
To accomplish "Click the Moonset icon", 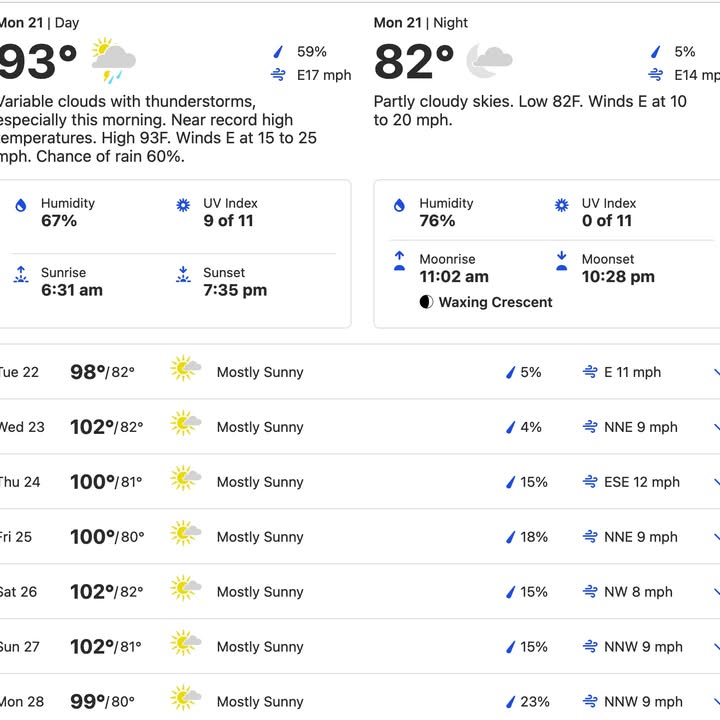I will click(562, 261).
